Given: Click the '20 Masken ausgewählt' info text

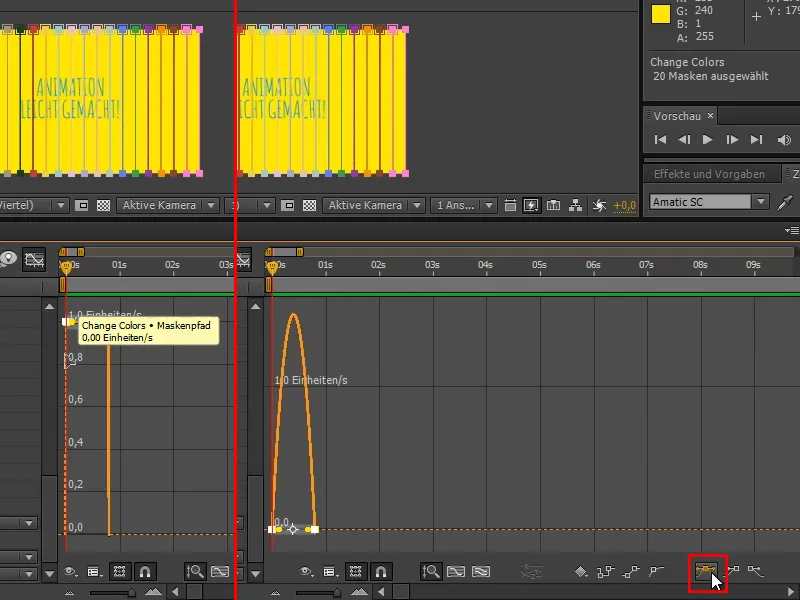Looking at the screenshot, I should (x=711, y=77).
